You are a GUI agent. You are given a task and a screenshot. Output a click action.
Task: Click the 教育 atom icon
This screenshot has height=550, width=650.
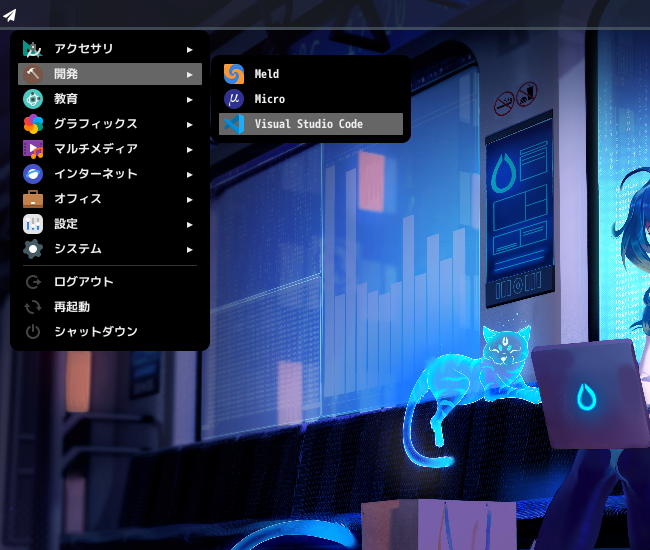(x=33, y=99)
